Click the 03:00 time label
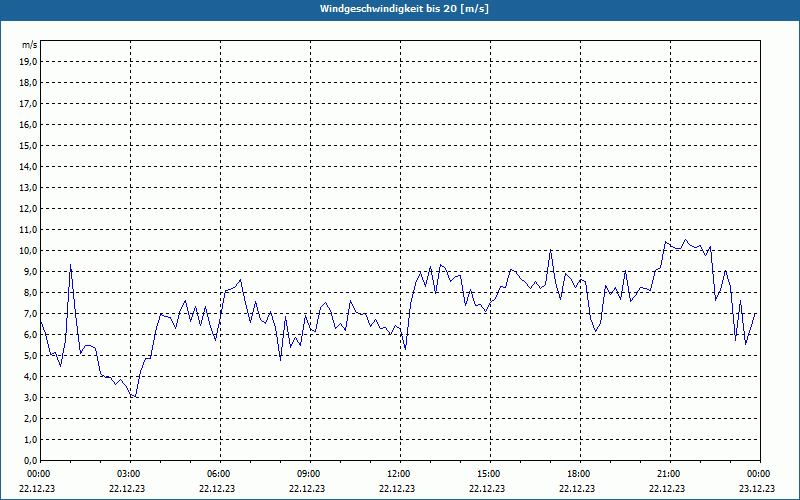The height and width of the screenshot is (500, 800). 129,474
